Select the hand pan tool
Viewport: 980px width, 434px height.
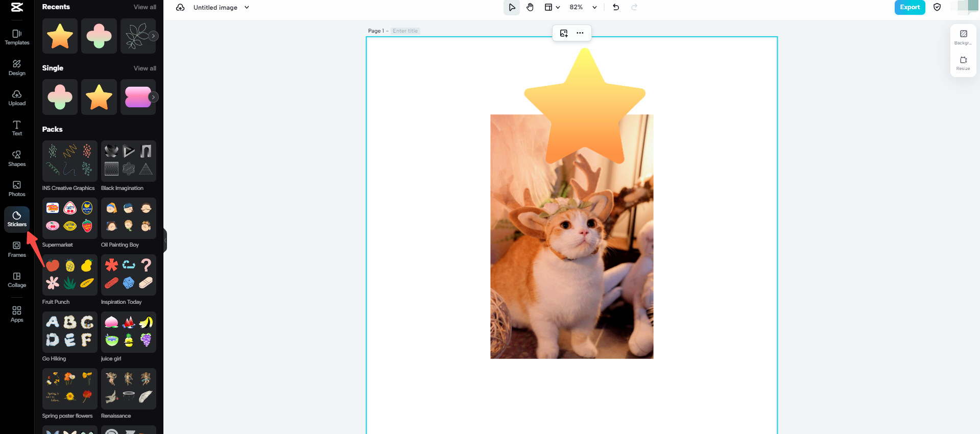pos(530,7)
